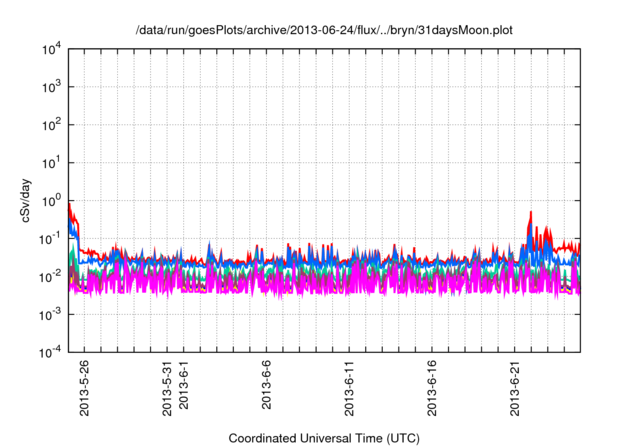The height and width of the screenshot is (448, 640).
Task: Click the 2013-6-1 date tick label
Action: point(184,384)
